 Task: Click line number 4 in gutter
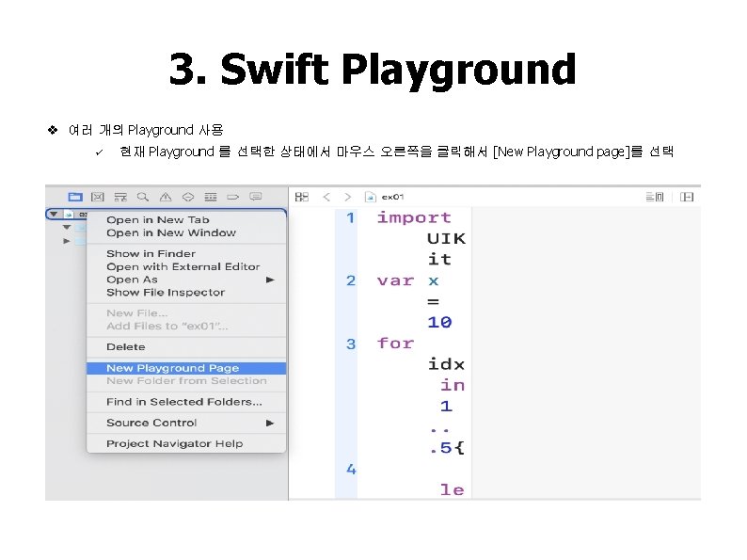351,470
